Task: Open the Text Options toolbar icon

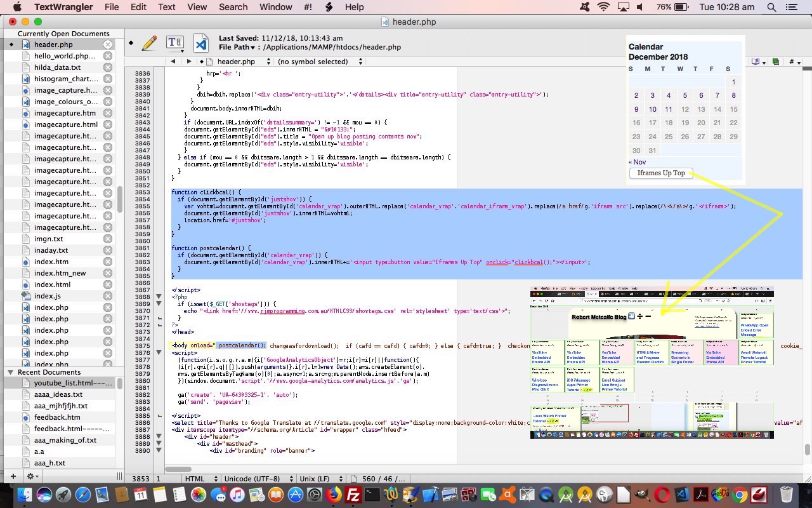Action: pyautogui.click(x=174, y=43)
